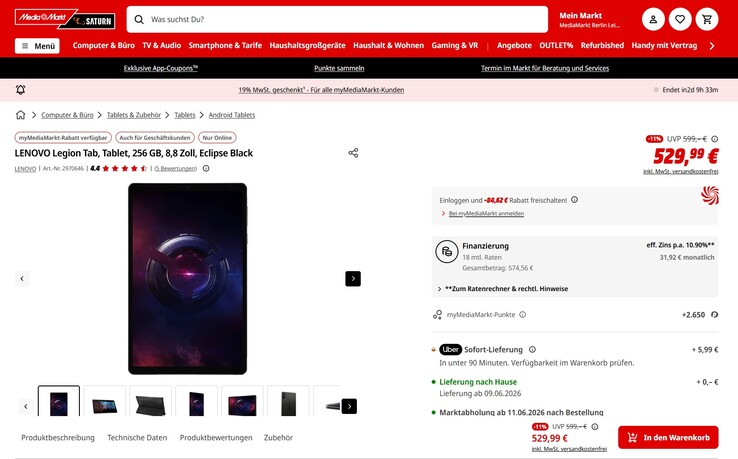Click Bei myMediaMarkt anmelden link

486,213
